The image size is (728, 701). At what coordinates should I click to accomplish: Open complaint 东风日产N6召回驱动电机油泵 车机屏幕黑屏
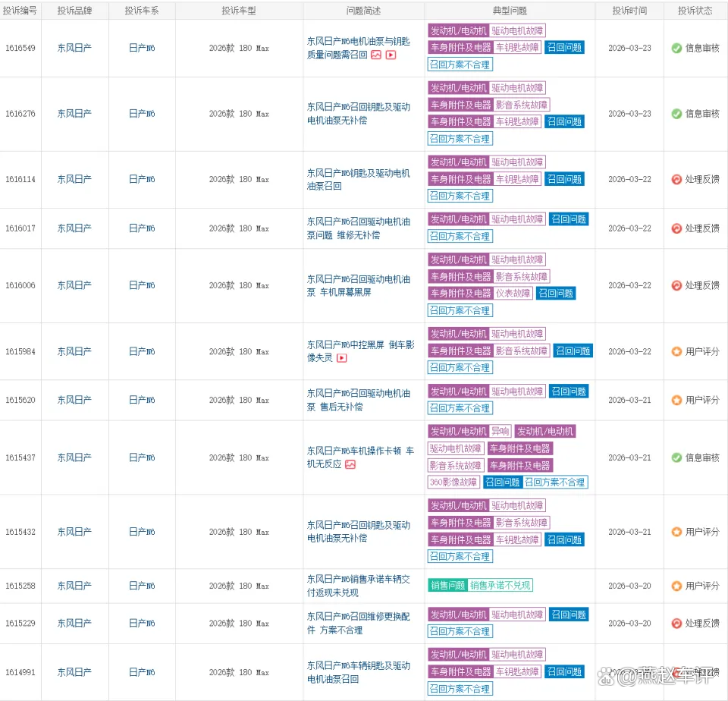pyautogui.click(x=359, y=285)
